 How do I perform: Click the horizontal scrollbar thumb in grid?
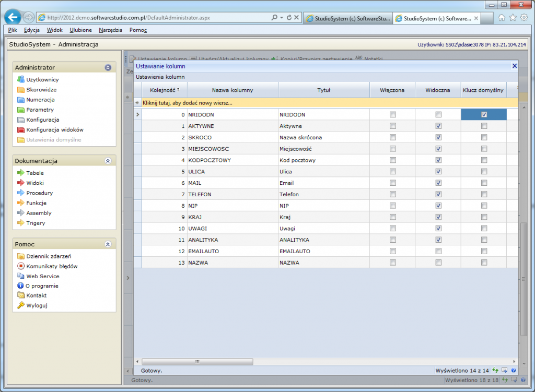(x=197, y=361)
